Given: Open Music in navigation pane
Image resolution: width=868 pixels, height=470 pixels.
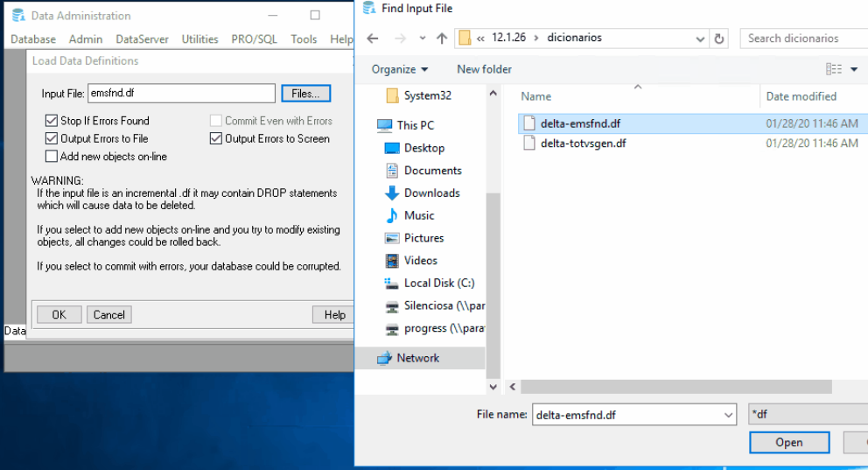Looking at the screenshot, I should [419, 215].
